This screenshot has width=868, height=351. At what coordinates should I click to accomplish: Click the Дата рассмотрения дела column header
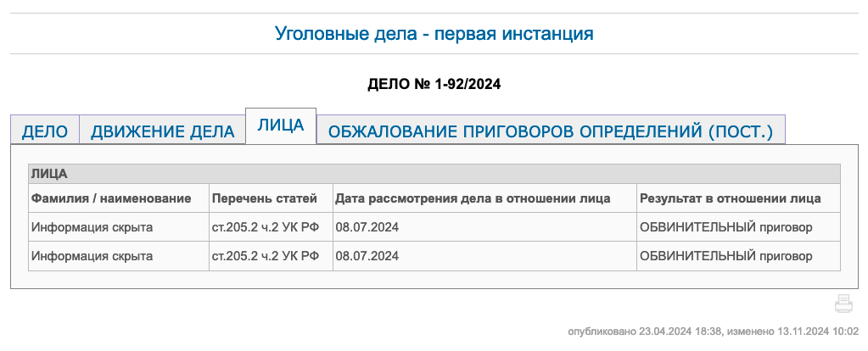point(473,199)
